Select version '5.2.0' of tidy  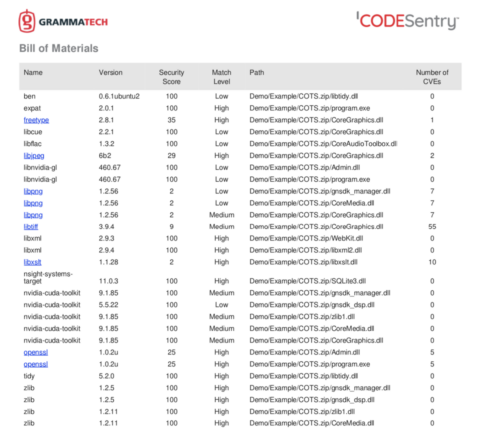pos(106,376)
